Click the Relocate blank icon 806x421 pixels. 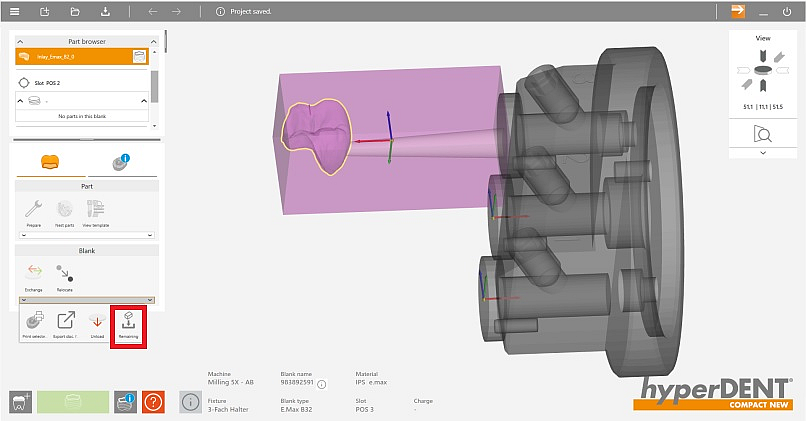click(64, 273)
